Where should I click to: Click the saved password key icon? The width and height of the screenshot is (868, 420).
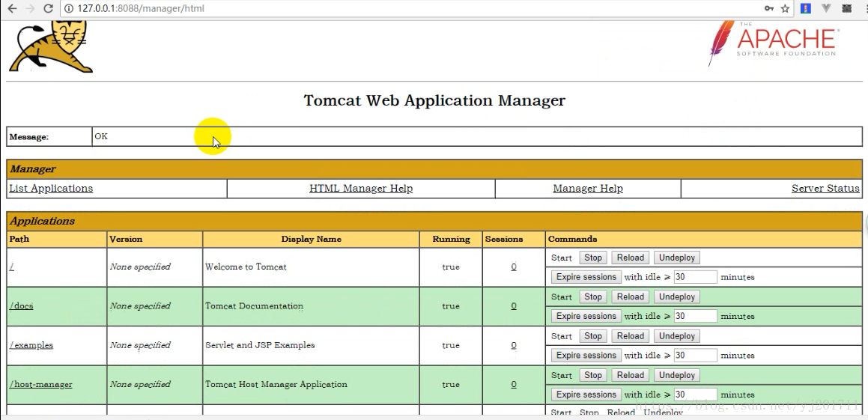(769, 8)
